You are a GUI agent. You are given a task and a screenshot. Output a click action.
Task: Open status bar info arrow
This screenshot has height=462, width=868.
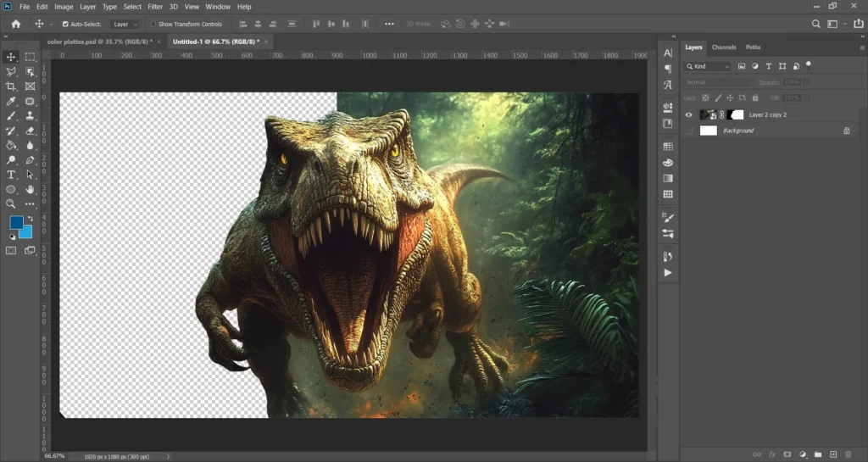(169, 456)
